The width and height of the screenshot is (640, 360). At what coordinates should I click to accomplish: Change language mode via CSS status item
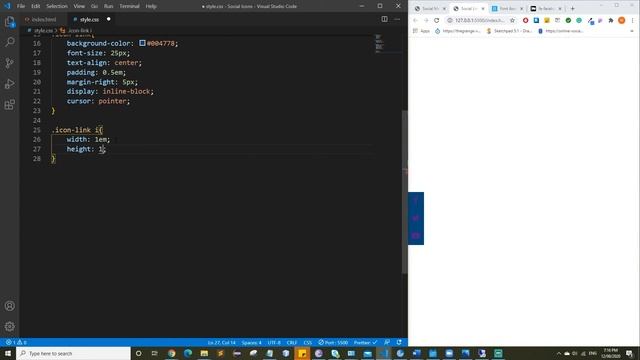308,342
